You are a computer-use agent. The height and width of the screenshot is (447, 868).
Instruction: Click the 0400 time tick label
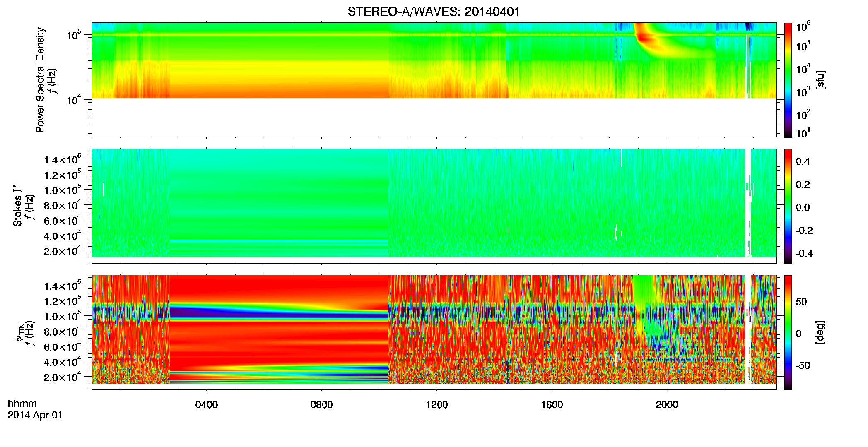tap(206, 405)
